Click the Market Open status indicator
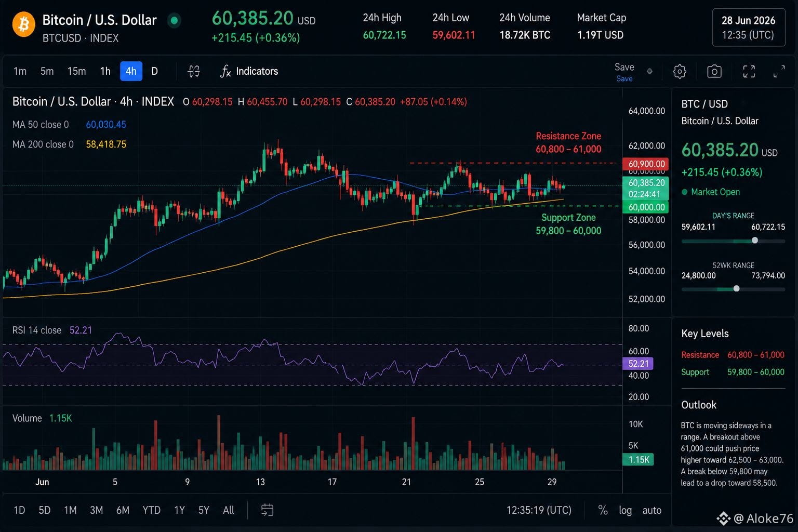Image resolution: width=798 pixels, height=532 pixels. coord(711,192)
